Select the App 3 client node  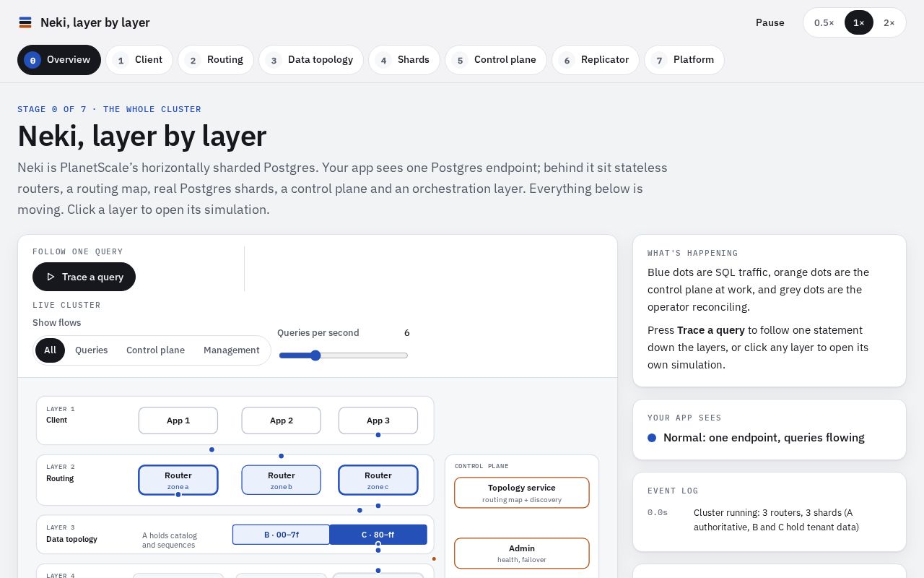[x=378, y=420]
